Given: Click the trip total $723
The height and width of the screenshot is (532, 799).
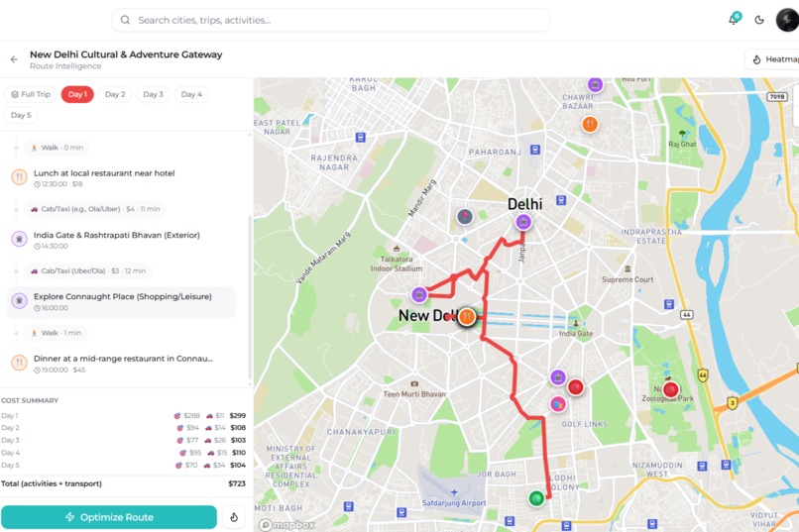Looking at the screenshot, I should tap(237, 483).
